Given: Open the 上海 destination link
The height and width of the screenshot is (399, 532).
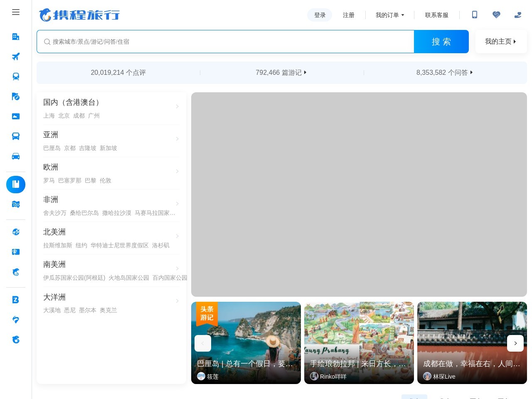Looking at the screenshot, I should (x=49, y=116).
